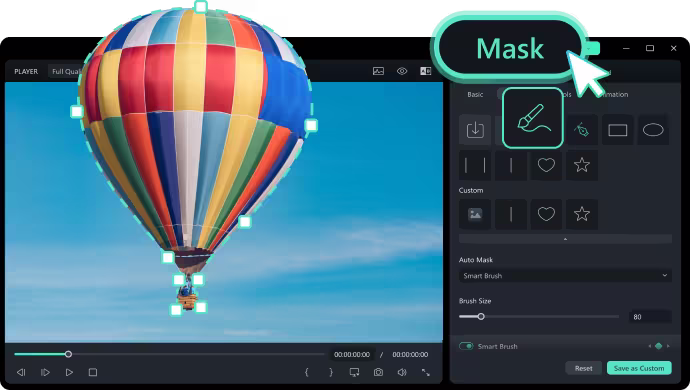This screenshot has height=390, width=690.
Task: Minimize the application window
Action: point(626,48)
